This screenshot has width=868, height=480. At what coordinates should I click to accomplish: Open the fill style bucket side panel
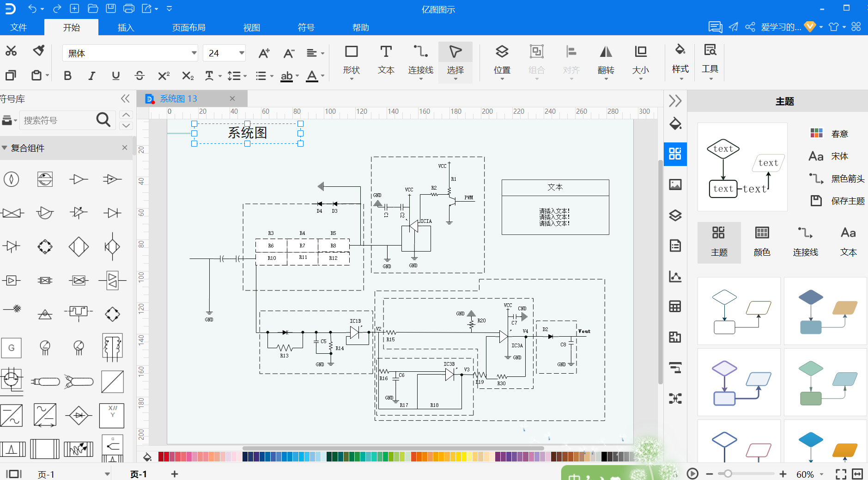(x=675, y=123)
